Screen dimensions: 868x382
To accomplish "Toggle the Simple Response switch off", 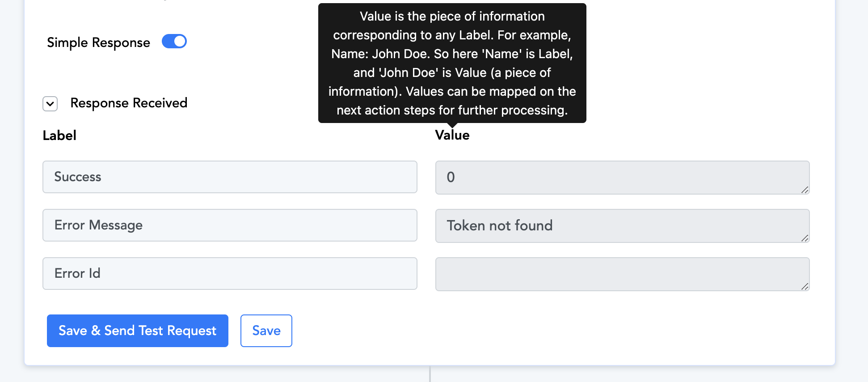I will click(x=174, y=42).
